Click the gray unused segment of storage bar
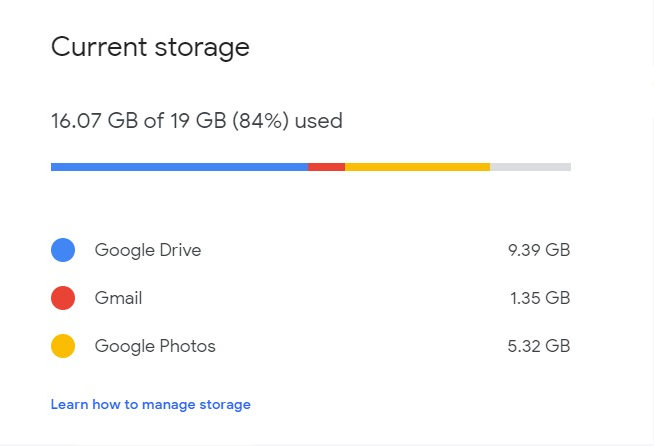This screenshot has height=446, width=654. 531,167
